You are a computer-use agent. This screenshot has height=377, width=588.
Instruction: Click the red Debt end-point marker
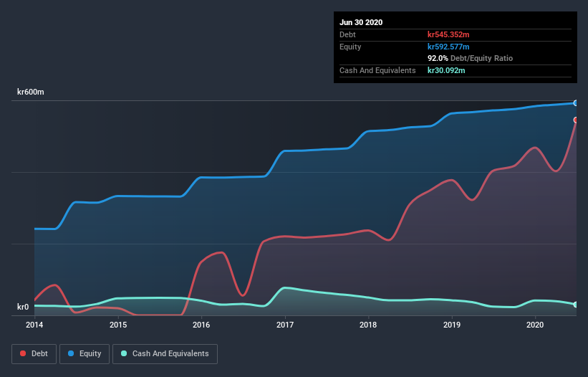[576, 120]
